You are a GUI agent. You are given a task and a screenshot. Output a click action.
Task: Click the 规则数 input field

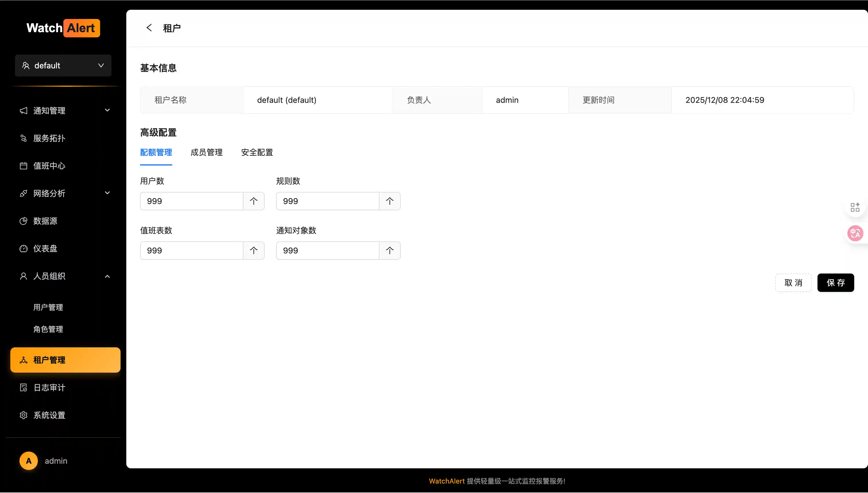[x=327, y=201]
